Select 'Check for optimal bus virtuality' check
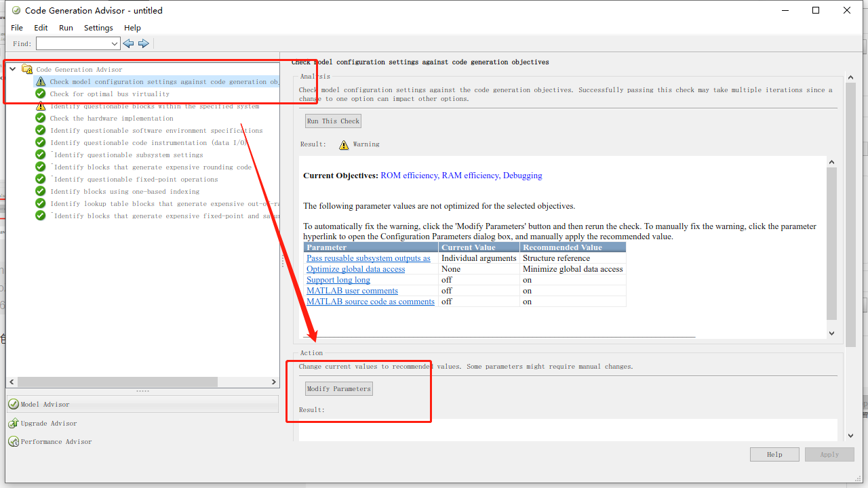 (x=110, y=94)
